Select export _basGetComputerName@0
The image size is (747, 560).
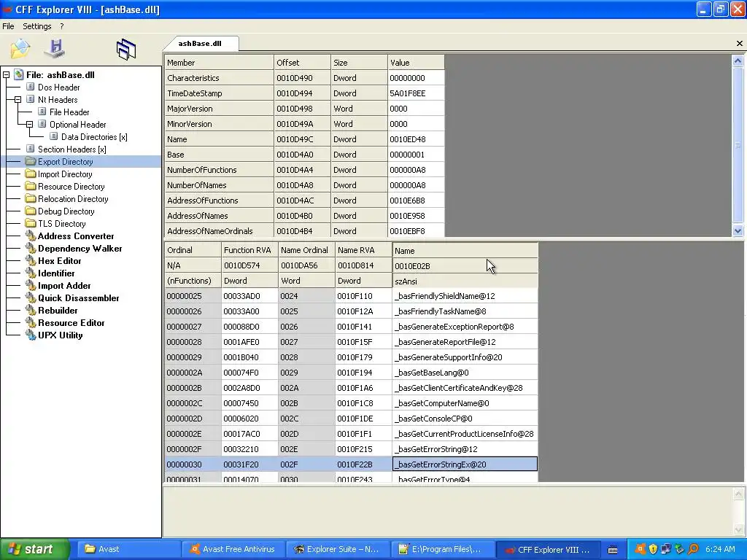(465, 403)
